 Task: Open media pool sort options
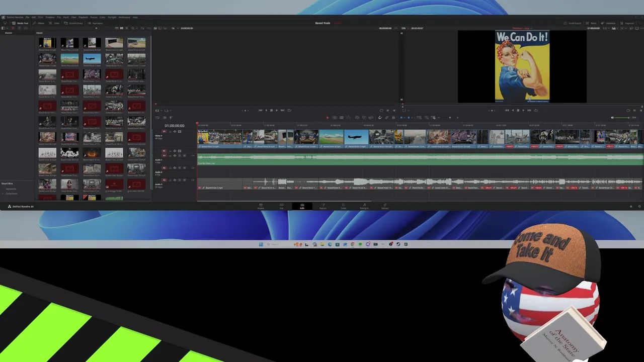click(x=142, y=28)
